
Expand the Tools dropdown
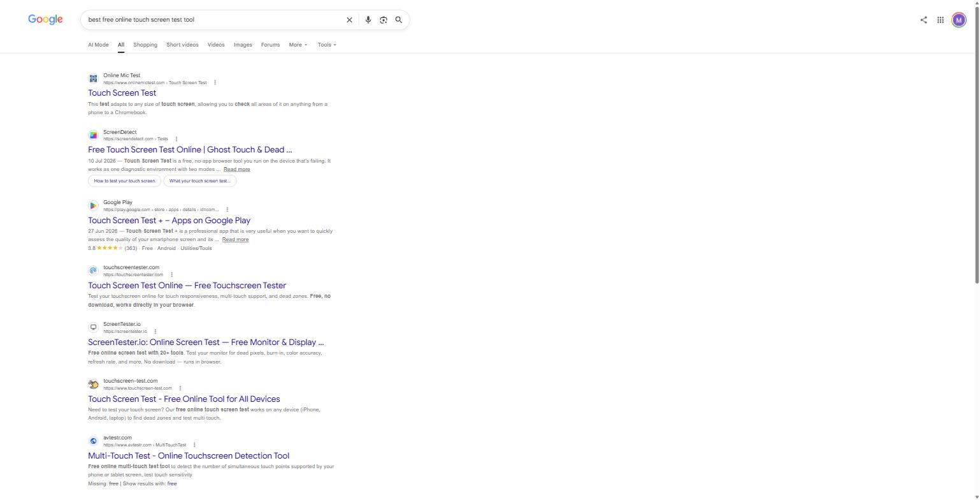327,45
